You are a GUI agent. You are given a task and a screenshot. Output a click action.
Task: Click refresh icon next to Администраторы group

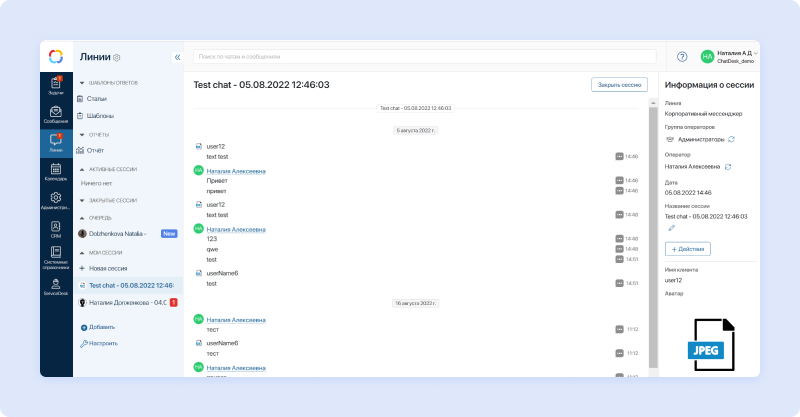[731, 139]
